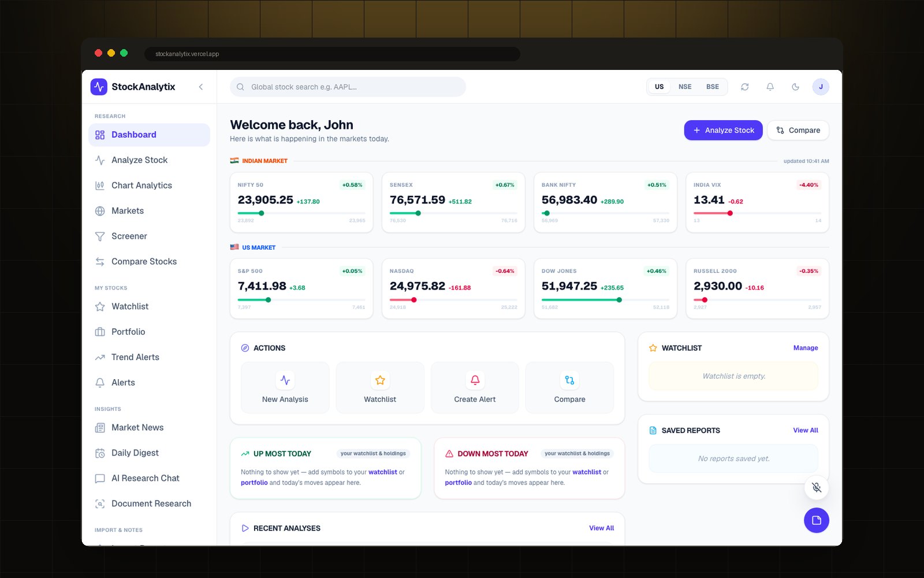Click the +0.58% NIFTY 50 badge

(x=352, y=185)
